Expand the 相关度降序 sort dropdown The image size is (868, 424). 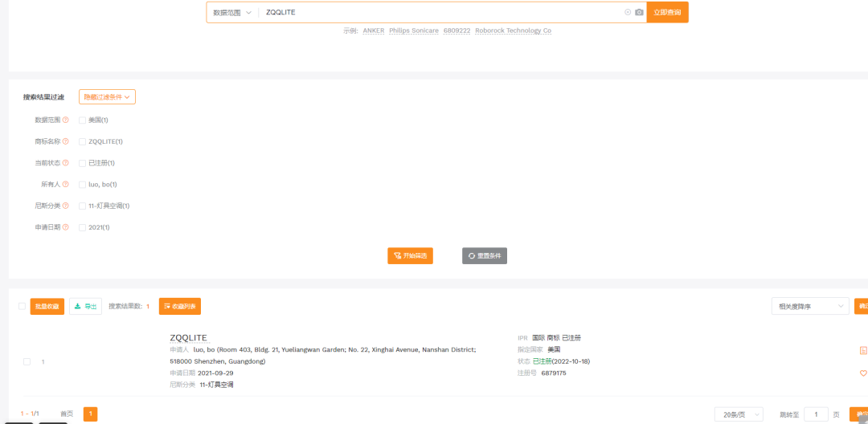tap(810, 306)
